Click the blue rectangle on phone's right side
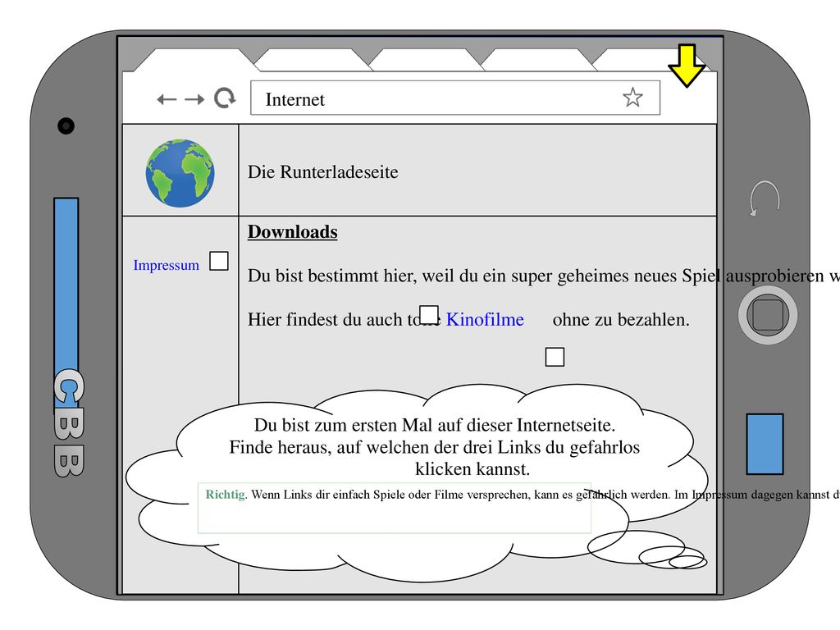This screenshot has height=630, width=840. pyautogui.click(x=765, y=444)
